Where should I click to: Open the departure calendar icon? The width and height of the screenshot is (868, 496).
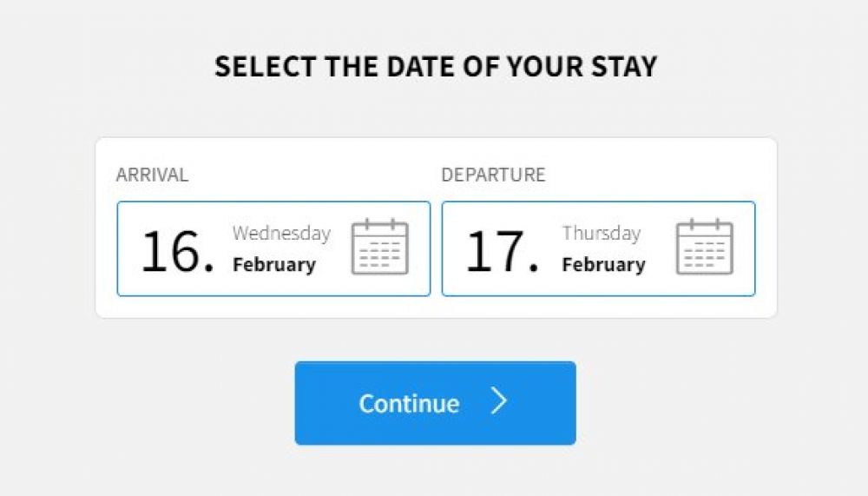click(x=704, y=248)
